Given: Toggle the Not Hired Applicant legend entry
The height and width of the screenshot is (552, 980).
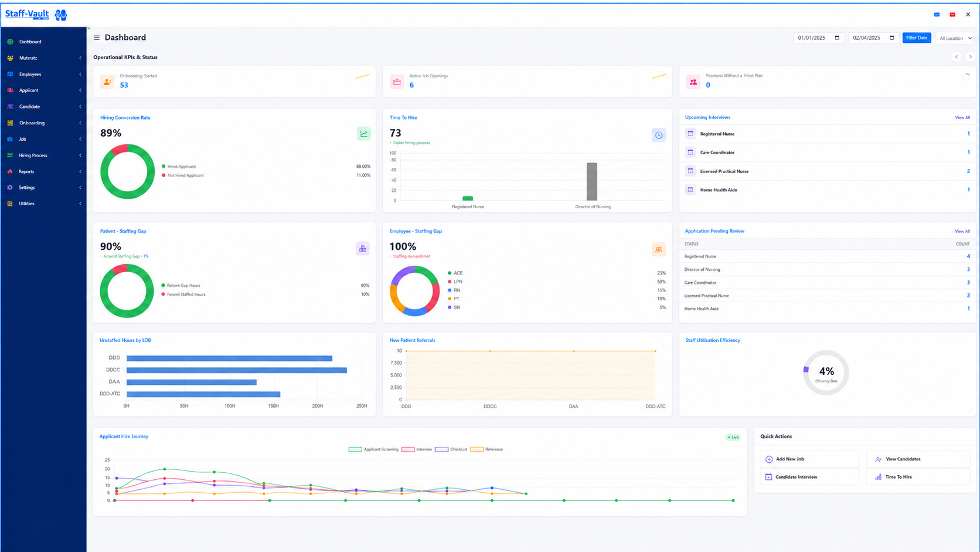Looking at the screenshot, I should (183, 175).
